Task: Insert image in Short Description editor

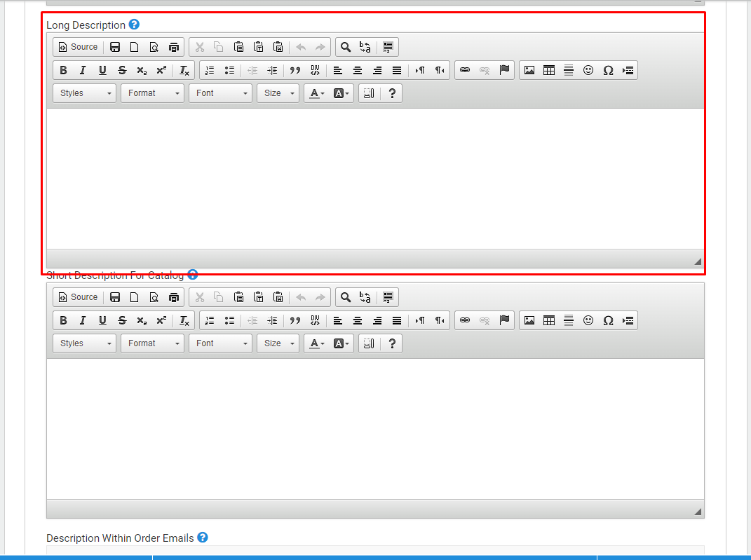Action: click(529, 321)
